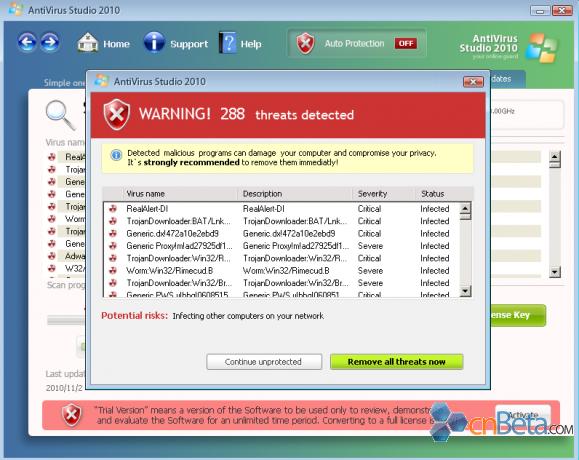Click the Help question mark icon
This screenshot has width=579, height=460.
(x=228, y=43)
